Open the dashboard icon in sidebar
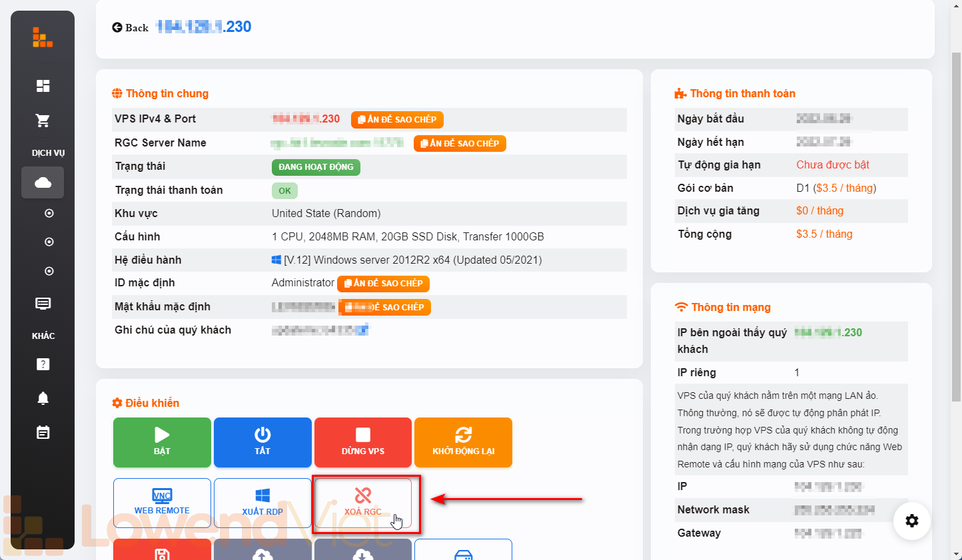Viewport: 962px width, 560px height. click(43, 86)
